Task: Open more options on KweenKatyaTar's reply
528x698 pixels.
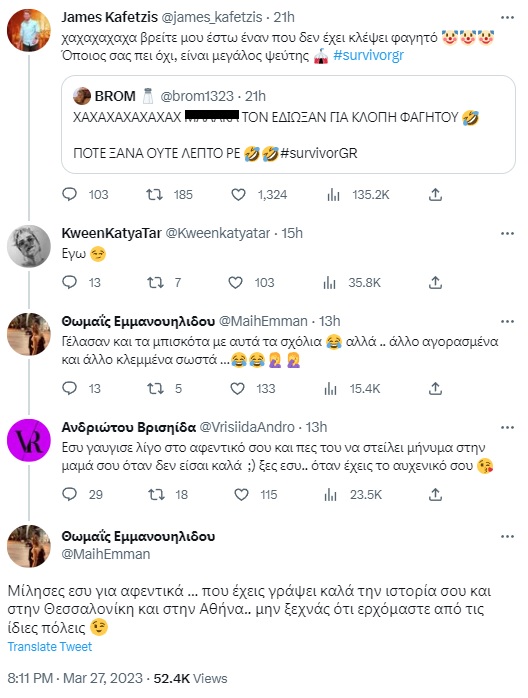Action: point(508,233)
